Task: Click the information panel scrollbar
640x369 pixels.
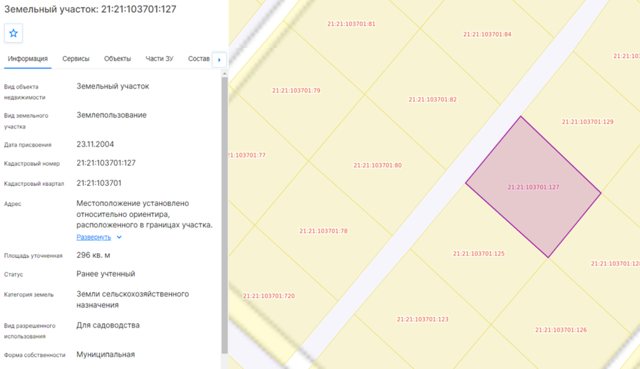Action: click(224, 214)
